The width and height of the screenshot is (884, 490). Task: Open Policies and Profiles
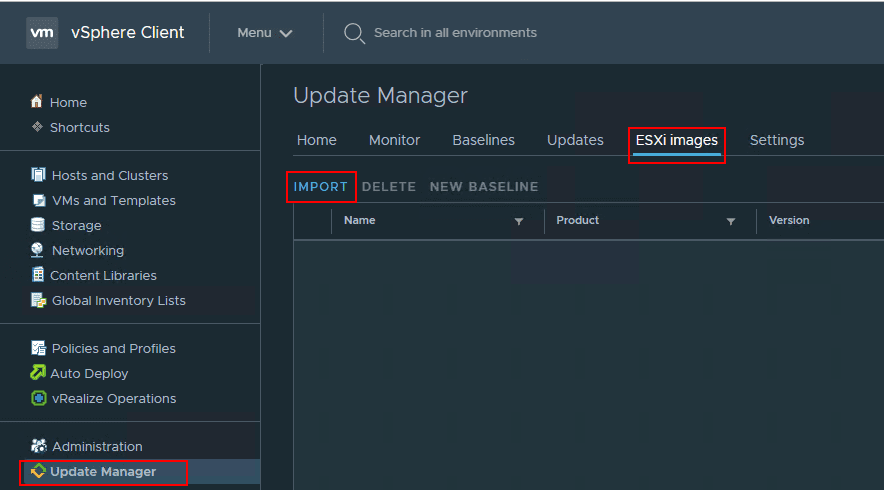pyautogui.click(x=114, y=348)
